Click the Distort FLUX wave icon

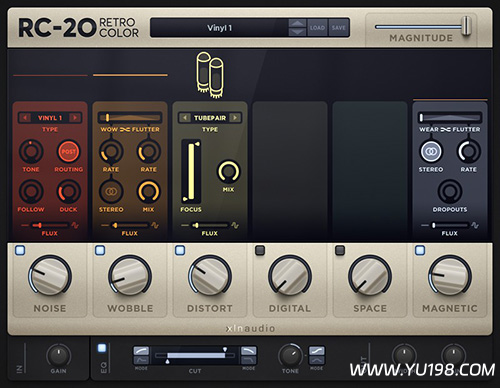(235, 225)
